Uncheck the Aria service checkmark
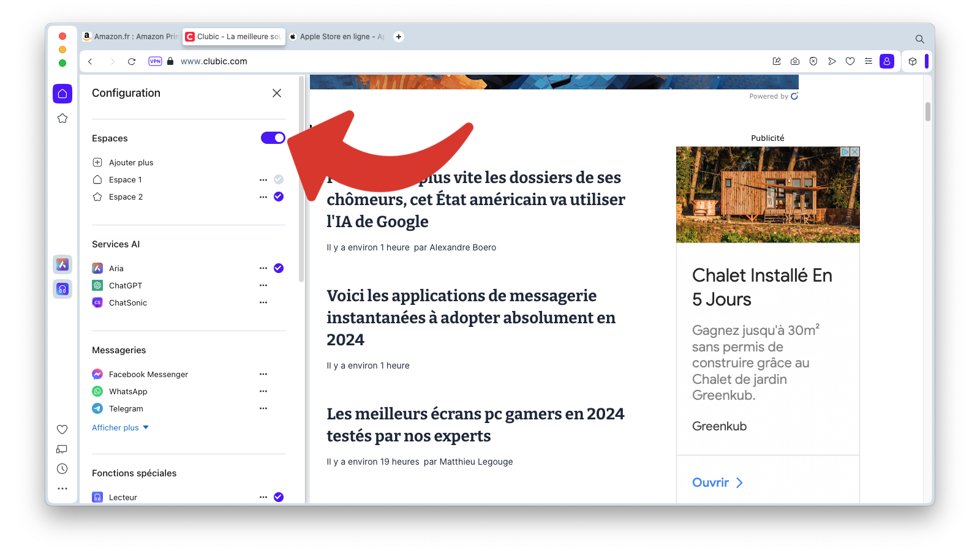The height and width of the screenshot is (551, 980). coord(279,268)
